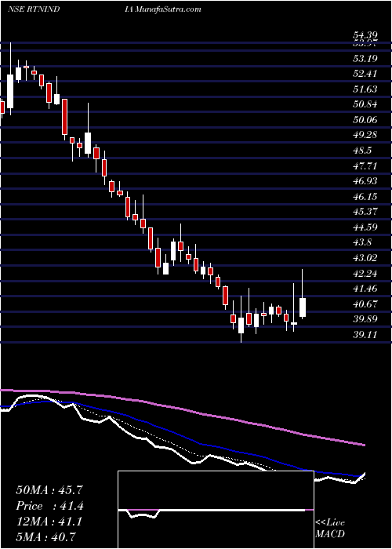Image resolution: width=392 pixels, height=549 pixels.
Task: Select the 39.89 price level label
Action: pyautogui.click(x=365, y=319)
